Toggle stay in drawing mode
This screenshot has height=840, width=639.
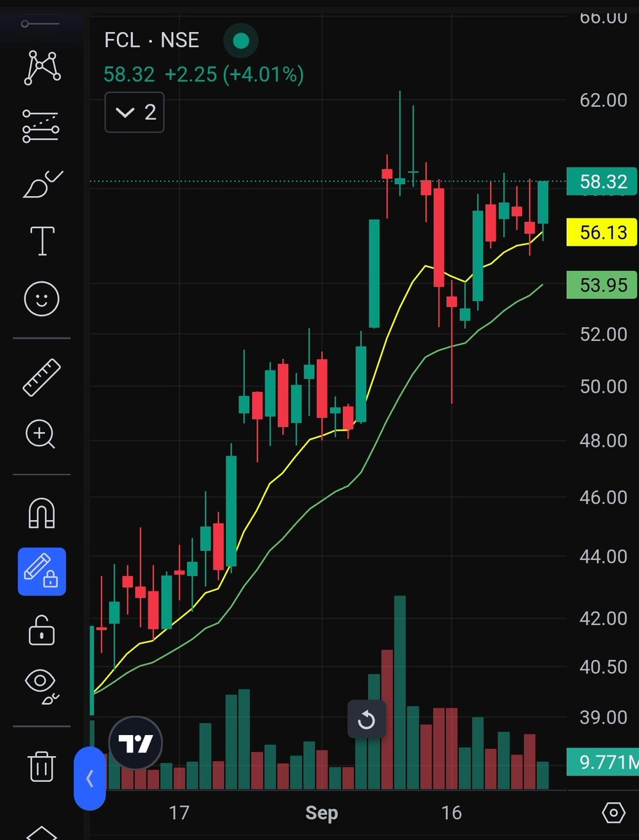pos(42,571)
